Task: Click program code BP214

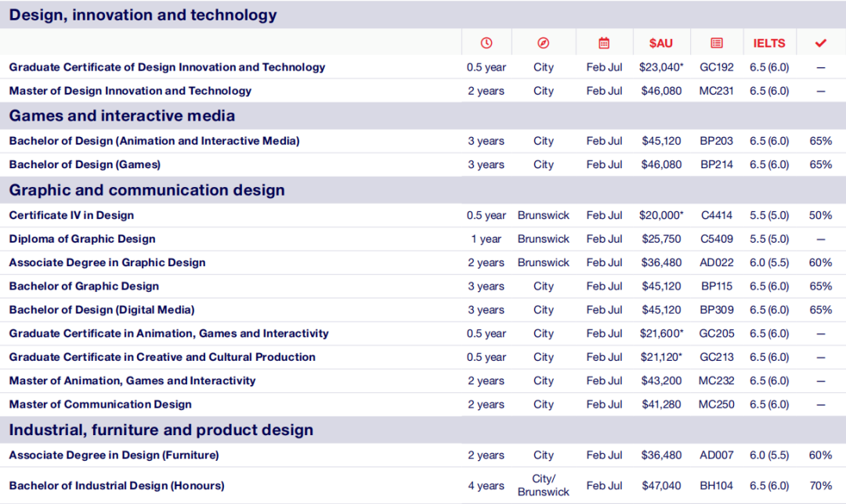Action: (717, 165)
